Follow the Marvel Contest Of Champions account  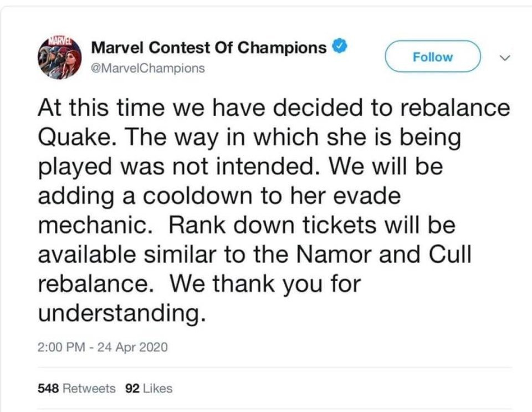pos(433,57)
